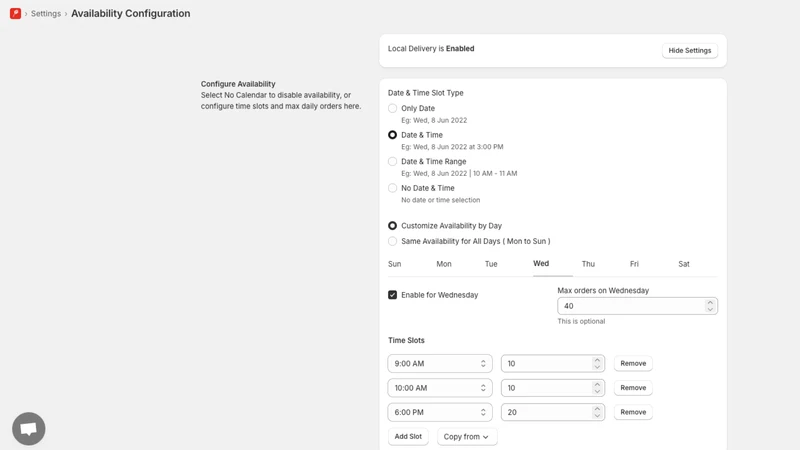Click the Availability Configuration page title
The image size is (800, 450).
coord(131,14)
